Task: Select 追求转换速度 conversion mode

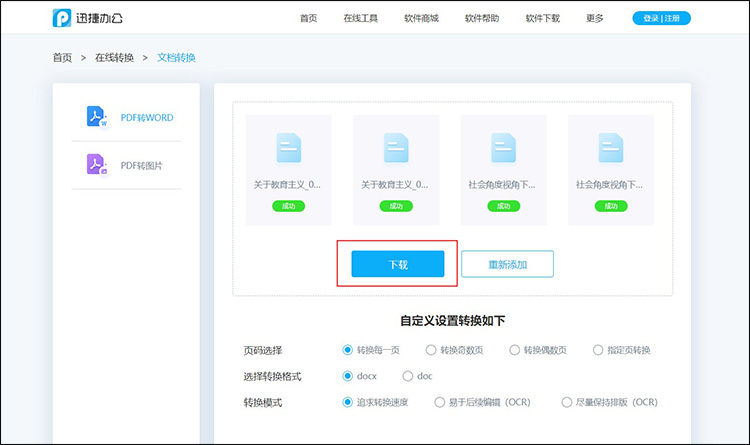Action: (348, 402)
